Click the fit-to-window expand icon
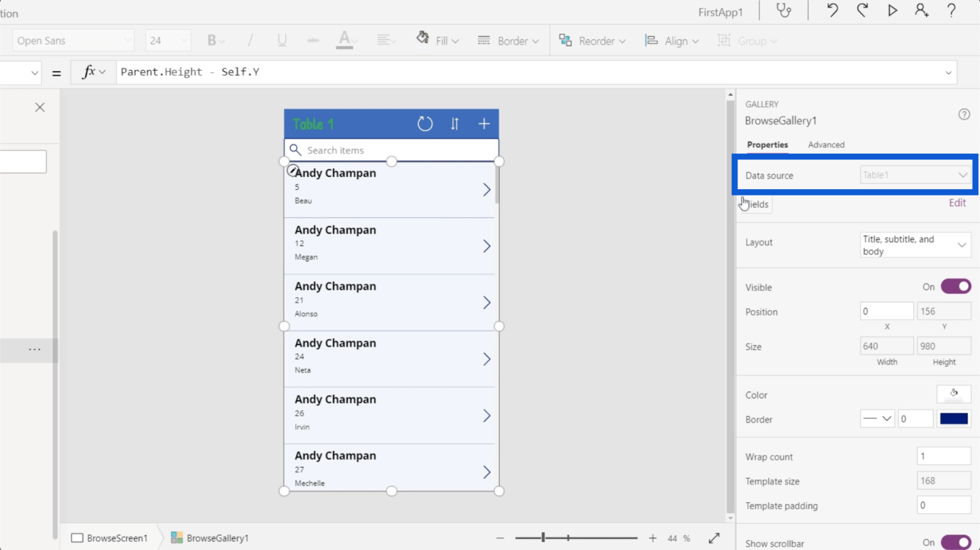The width and height of the screenshot is (980, 550). 714,538
